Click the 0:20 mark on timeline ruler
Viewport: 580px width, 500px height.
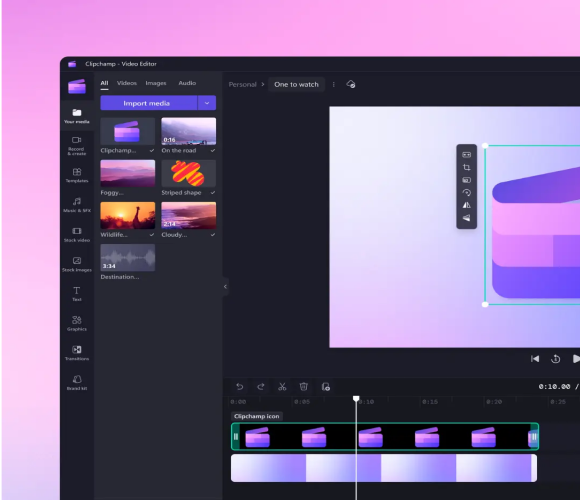click(x=494, y=402)
